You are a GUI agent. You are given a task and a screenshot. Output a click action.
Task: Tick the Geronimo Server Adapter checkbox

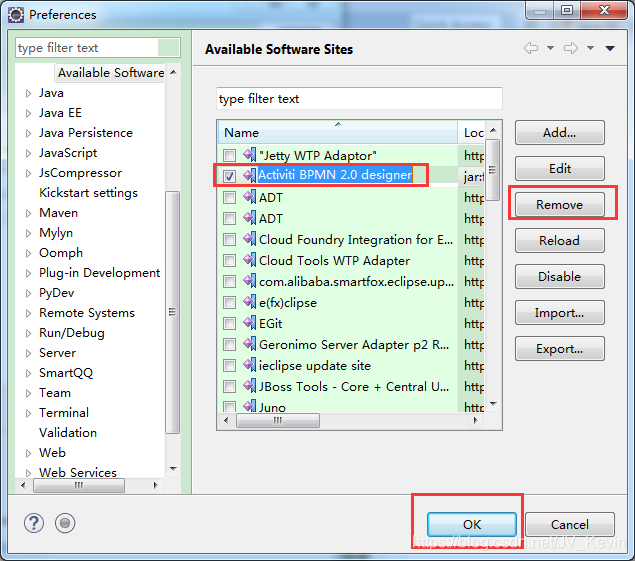coord(229,345)
